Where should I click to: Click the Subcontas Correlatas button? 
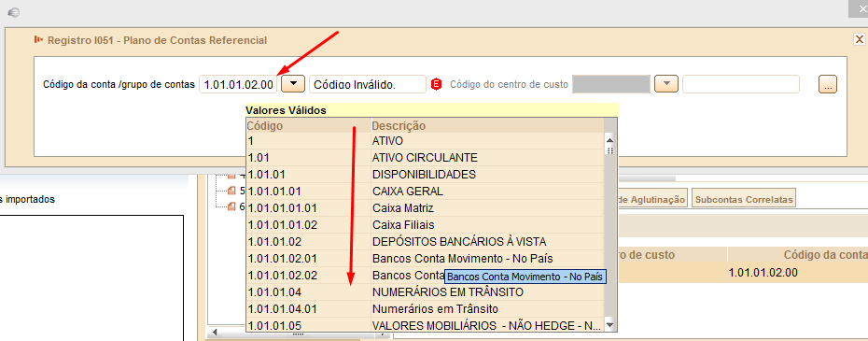[x=744, y=199]
